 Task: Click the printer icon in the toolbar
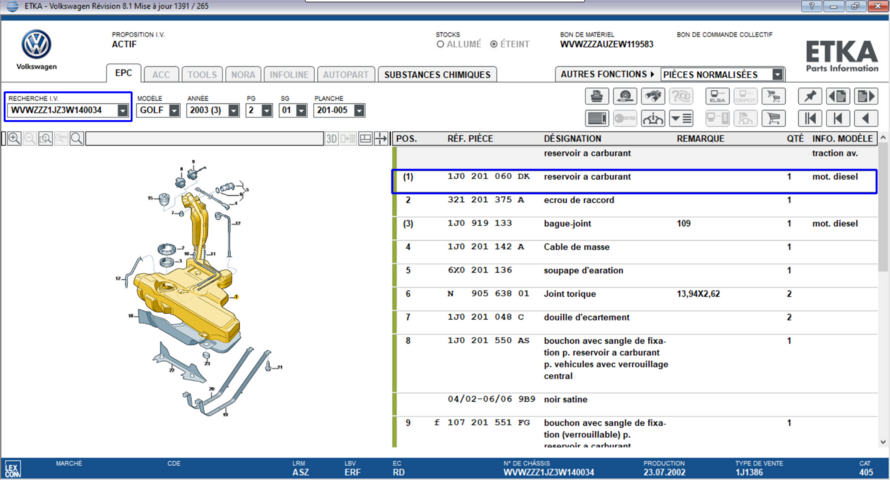(x=597, y=96)
